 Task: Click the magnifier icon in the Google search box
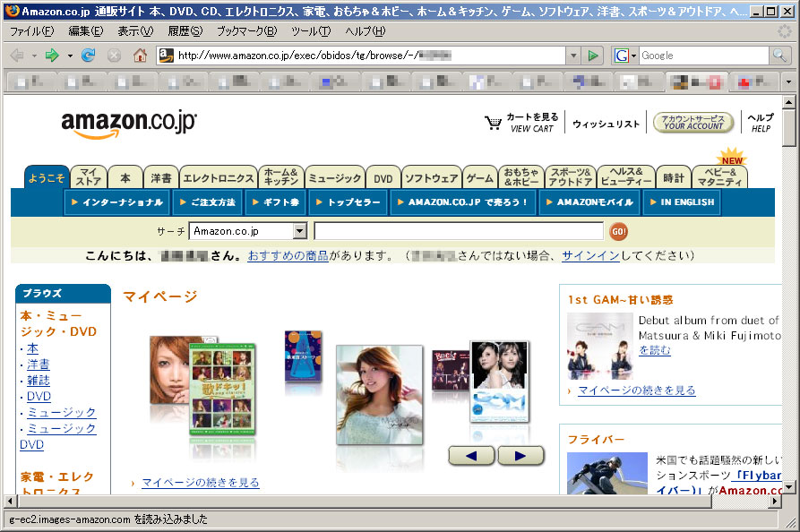781,56
